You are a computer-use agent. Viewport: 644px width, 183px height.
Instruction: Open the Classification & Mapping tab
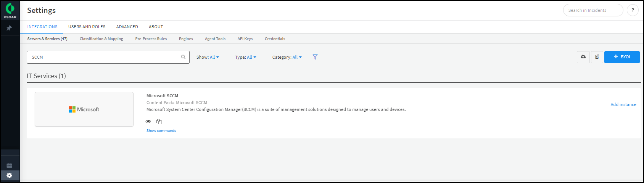[x=101, y=39]
